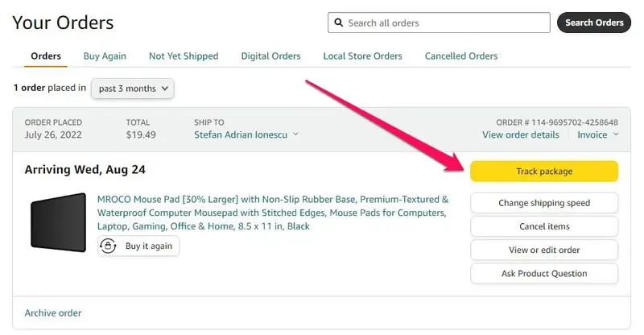The height and width of the screenshot is (335, 644).
Task: Click the Archive order link
Action: pos(53,312)
